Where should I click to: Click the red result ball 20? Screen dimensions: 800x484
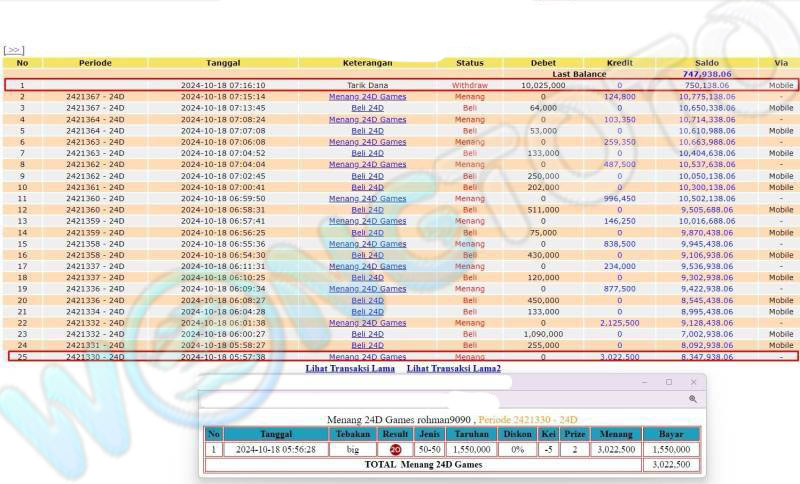point(396,450)
